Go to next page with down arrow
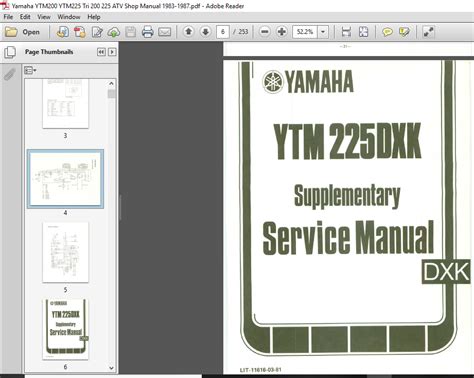 (205, 32)
